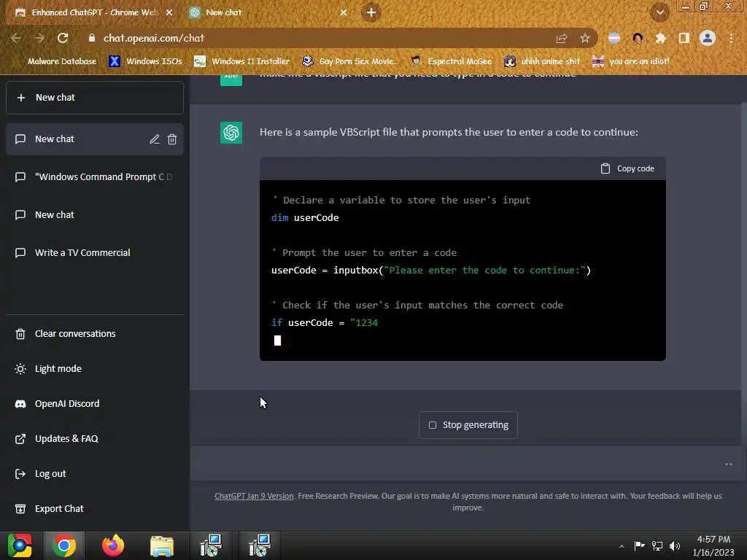Click the ChatGPT avatar icon beside the response

pos(231,133)
